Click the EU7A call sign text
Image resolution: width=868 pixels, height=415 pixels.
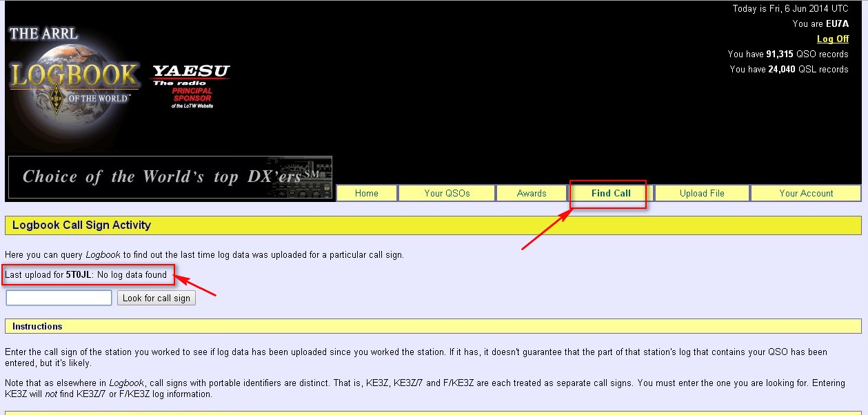tap(837, 24)
